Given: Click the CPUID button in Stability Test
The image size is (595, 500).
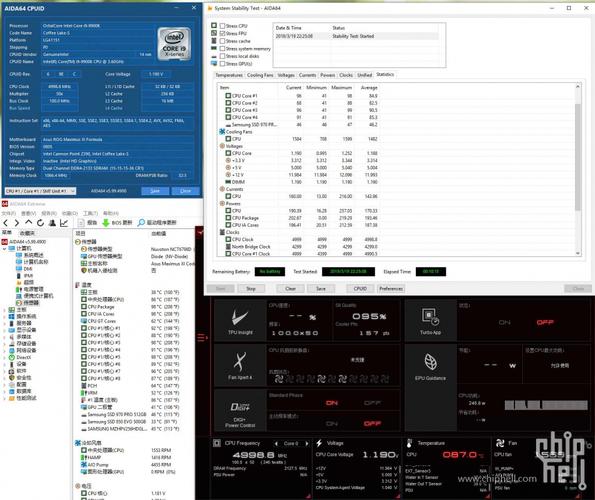Looking at the screenshot, I should 360,289.
